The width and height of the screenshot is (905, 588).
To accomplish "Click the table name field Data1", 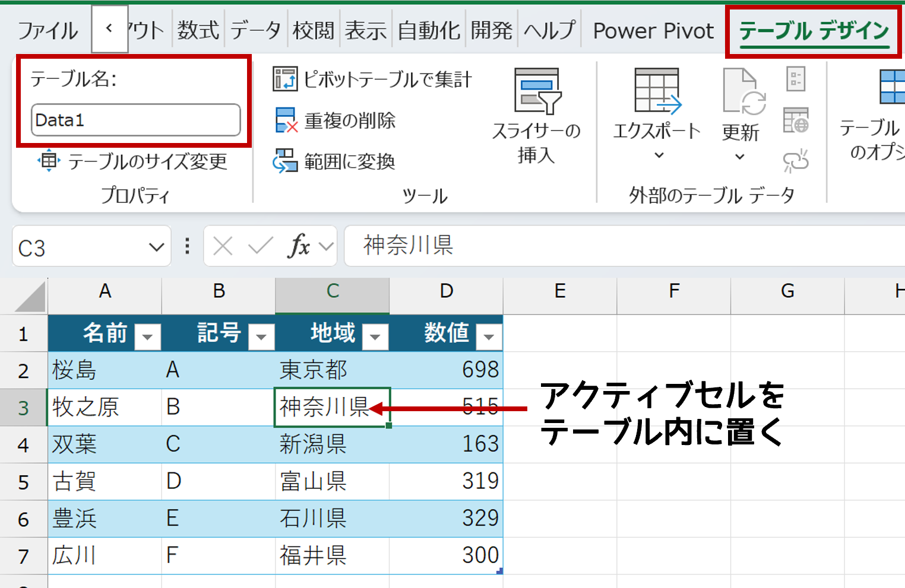I will pyautogui.click(x=136, y=120).
